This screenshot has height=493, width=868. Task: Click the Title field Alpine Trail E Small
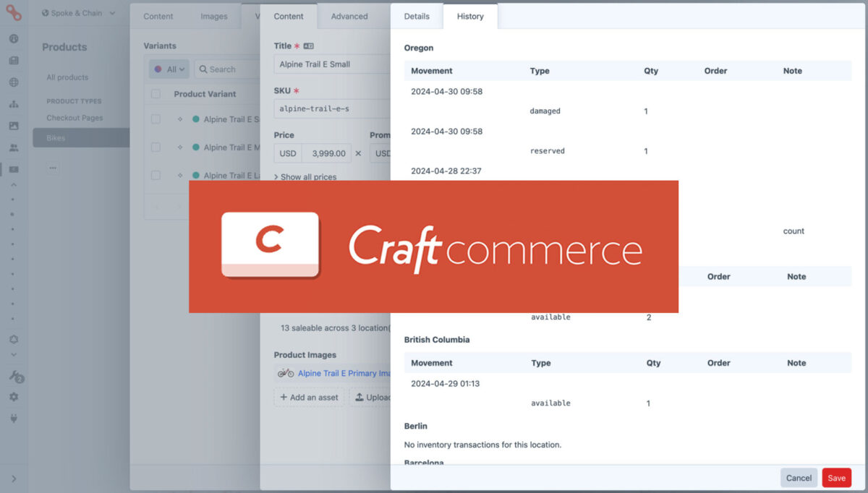click(x=332, y=64)
